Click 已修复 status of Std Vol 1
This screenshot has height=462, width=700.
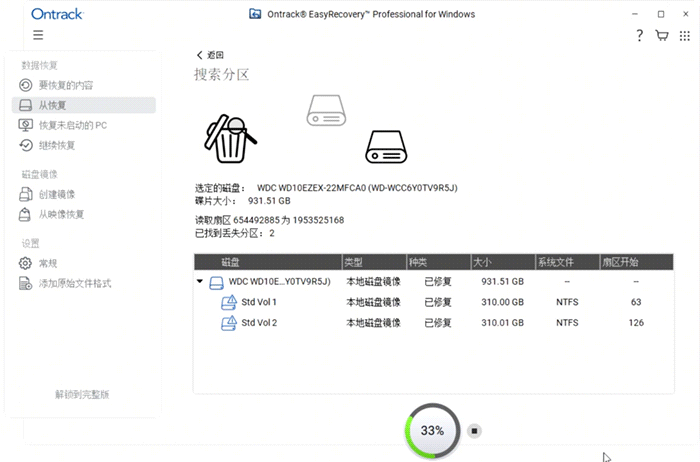pos(438,302)
